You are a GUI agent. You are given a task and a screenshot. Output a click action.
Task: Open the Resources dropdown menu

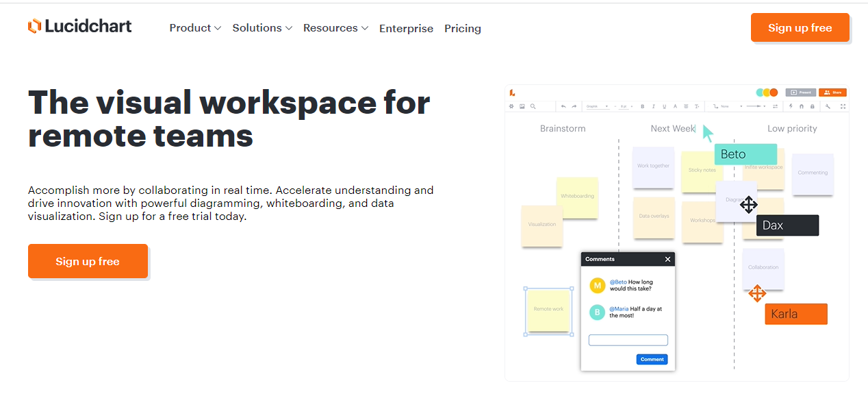335,28
